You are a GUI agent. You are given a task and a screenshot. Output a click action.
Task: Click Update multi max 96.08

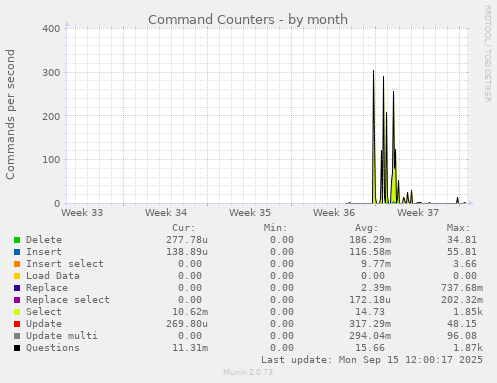point(462,336)
